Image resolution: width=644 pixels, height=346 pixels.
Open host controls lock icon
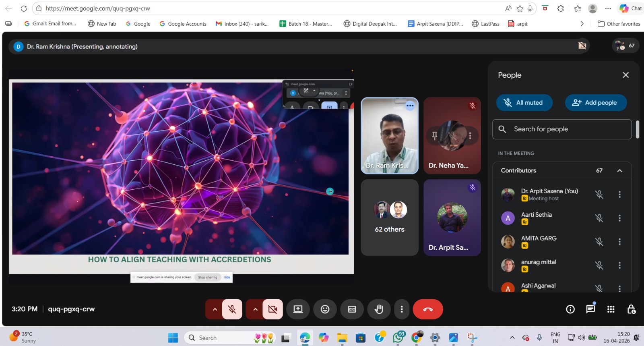pos(631,309)
